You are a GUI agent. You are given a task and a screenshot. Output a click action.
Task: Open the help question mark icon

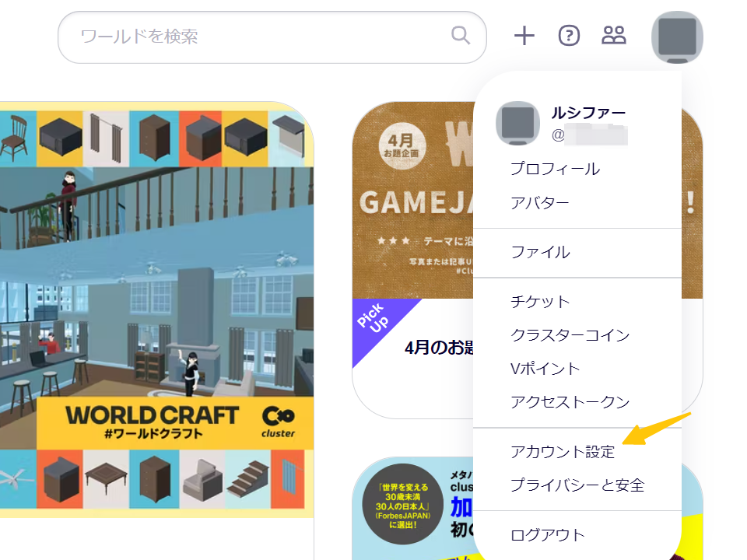point(569,36)
